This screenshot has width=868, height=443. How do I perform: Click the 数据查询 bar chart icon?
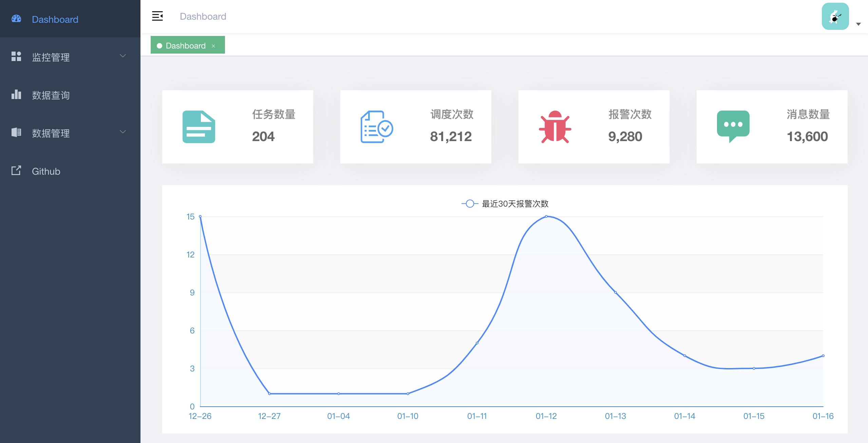pos(16,95)
